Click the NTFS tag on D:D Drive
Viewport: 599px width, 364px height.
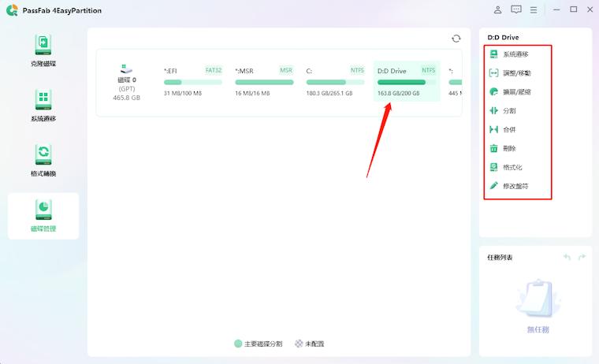428,70
